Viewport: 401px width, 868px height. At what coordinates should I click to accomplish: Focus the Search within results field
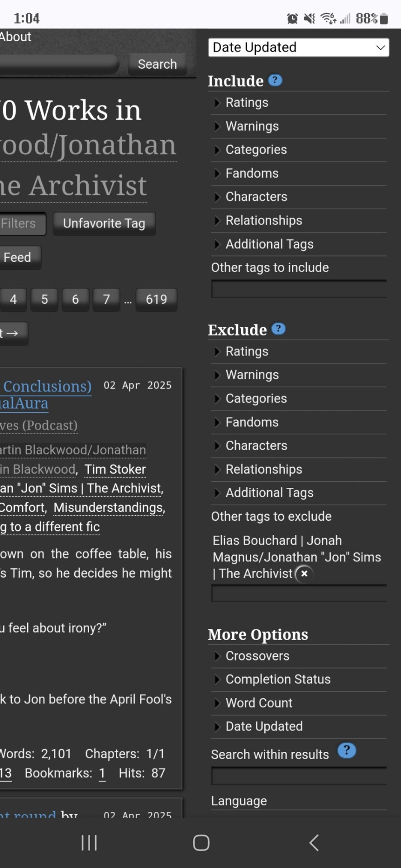[x=299, y=776]
